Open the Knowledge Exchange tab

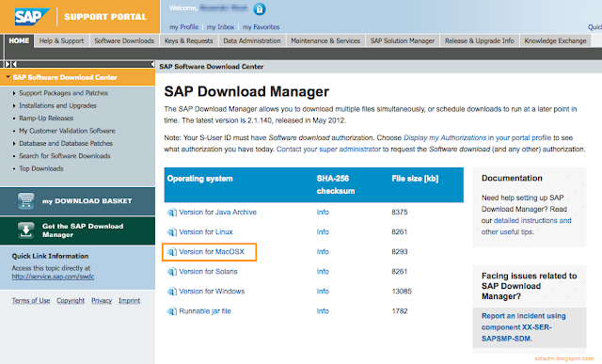pos(555,40)
